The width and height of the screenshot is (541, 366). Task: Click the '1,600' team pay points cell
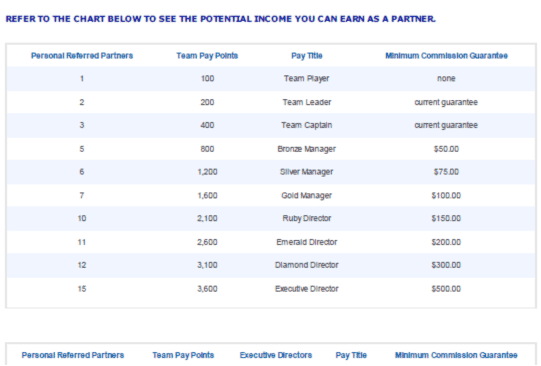207,196
